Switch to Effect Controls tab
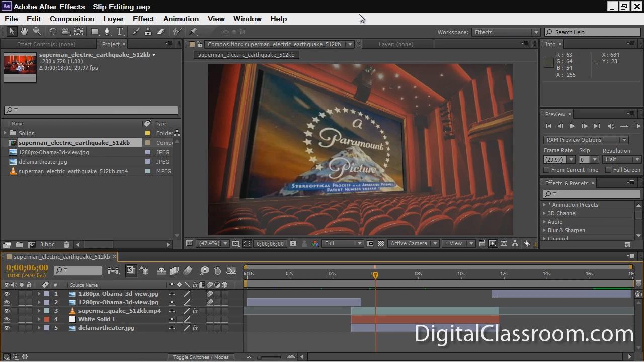Viewport: 644px width, 362px height. pos(46,44)
